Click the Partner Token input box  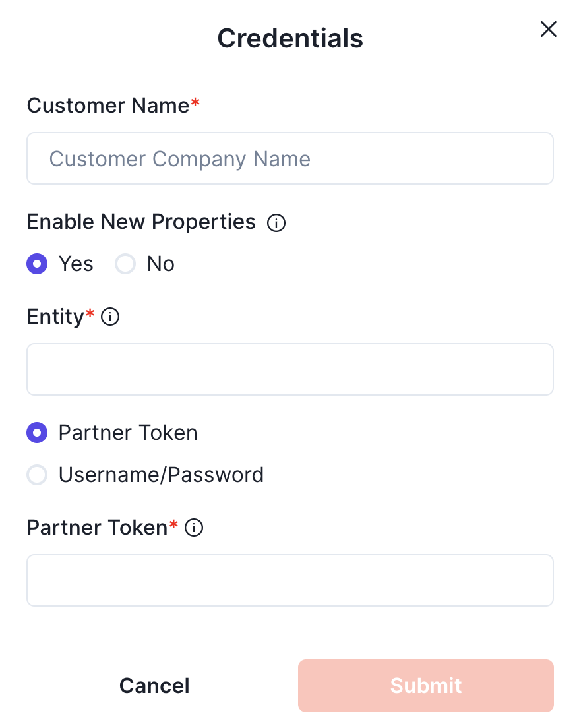[290, 580]
